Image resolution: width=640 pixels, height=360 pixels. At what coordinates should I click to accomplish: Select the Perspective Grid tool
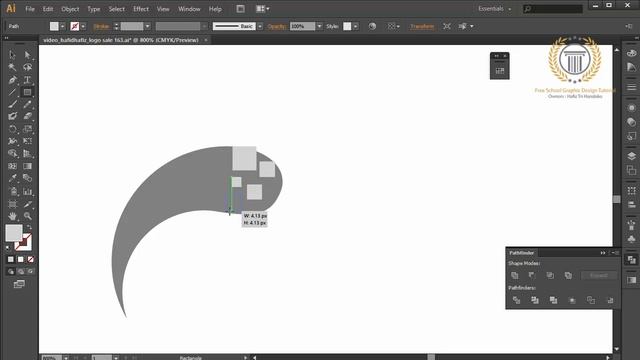(x=27, y=153)
